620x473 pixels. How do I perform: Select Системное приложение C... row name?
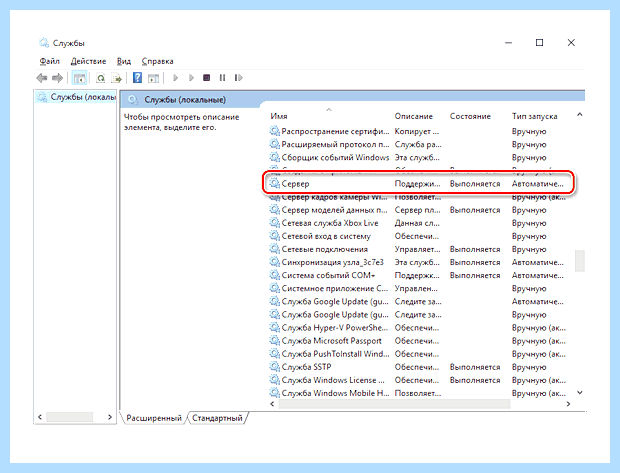click(335, 288)
